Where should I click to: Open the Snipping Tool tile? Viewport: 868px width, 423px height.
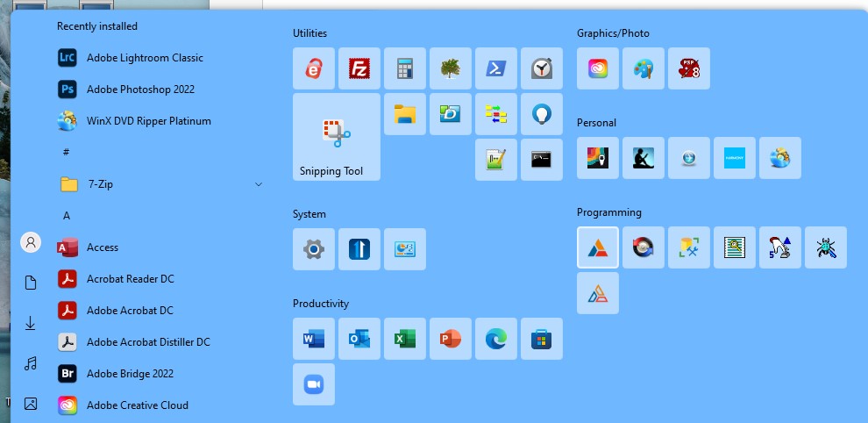[337, 136]
